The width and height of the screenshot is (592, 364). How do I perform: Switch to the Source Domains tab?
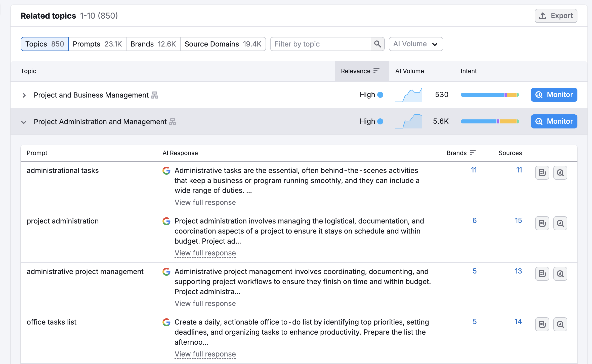point(223,44)
